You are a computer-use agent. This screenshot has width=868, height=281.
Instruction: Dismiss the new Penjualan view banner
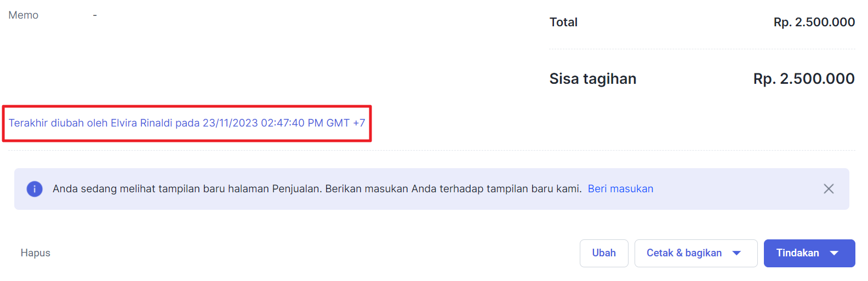pos(829,189)
